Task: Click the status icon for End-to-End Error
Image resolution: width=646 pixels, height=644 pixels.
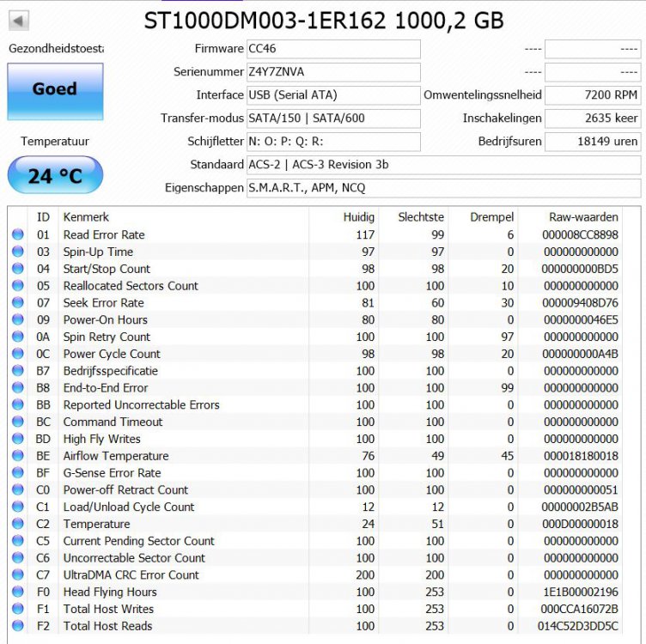Action: (x=18, y=387)
